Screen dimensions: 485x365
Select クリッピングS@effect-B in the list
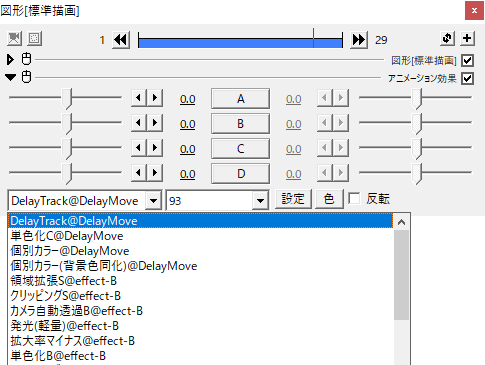point(201,296)
